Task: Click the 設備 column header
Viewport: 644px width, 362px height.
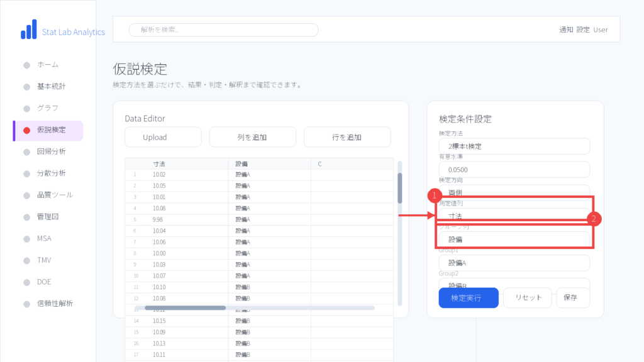Action: click(269, 164)
